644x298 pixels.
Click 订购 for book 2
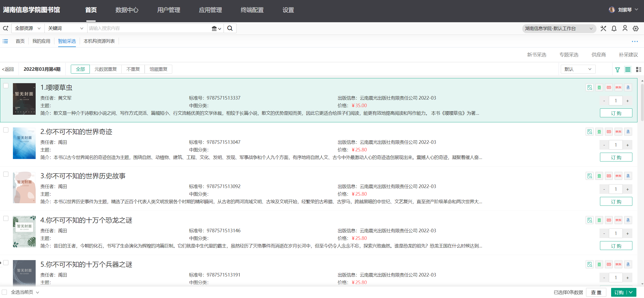616,157
